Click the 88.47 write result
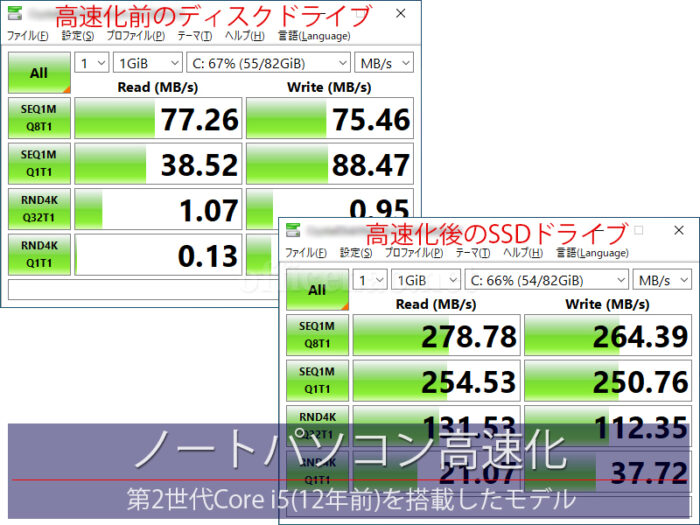700x525 pixels. point(330,164)
